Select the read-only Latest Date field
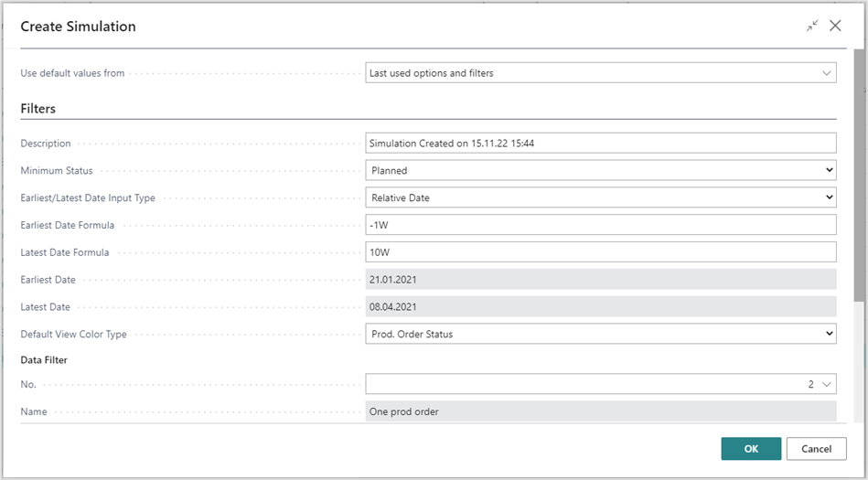 (x=601, y=306)
